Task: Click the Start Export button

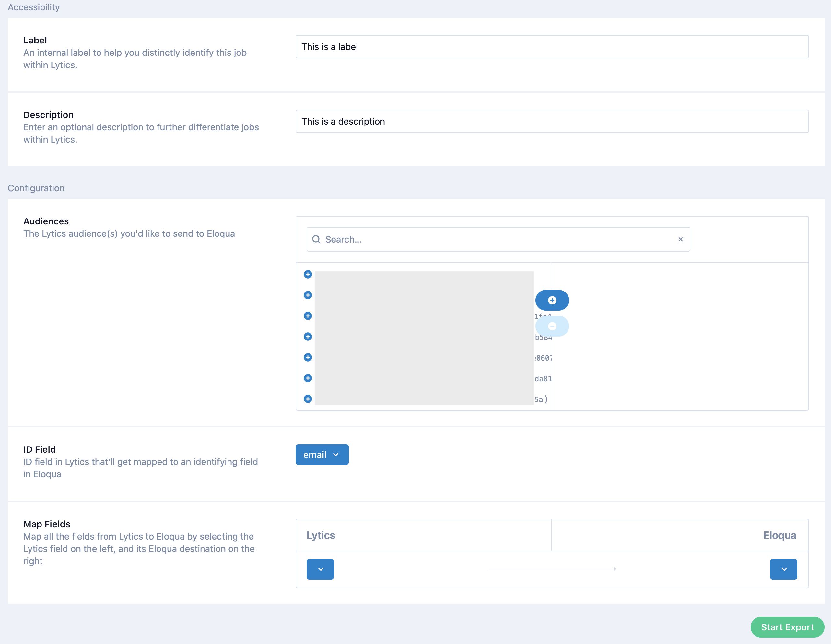Action: pyautogui.click(x=787, y=627)
